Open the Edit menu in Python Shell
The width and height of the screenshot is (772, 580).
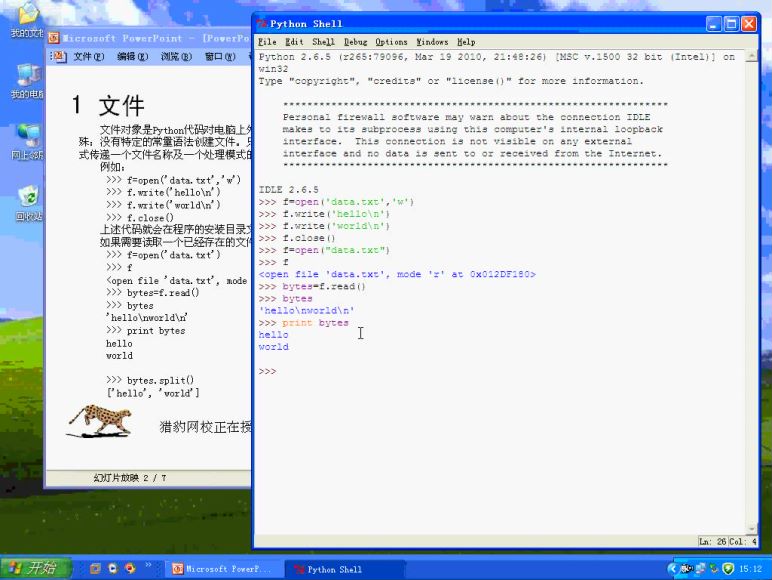294,42
